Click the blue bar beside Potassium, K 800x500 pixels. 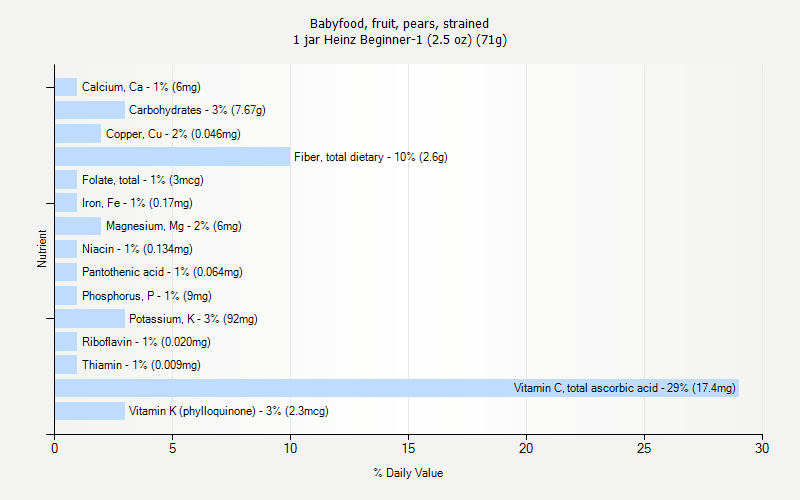tap(90, 318)
